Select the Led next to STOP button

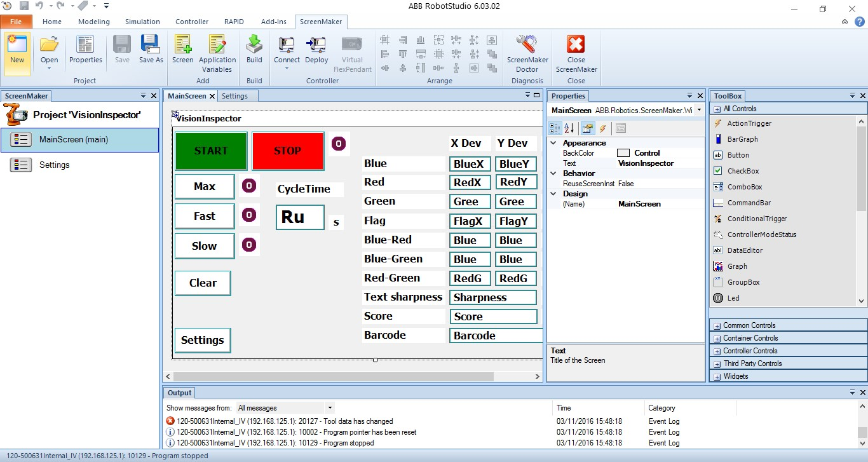coord(339,144)
